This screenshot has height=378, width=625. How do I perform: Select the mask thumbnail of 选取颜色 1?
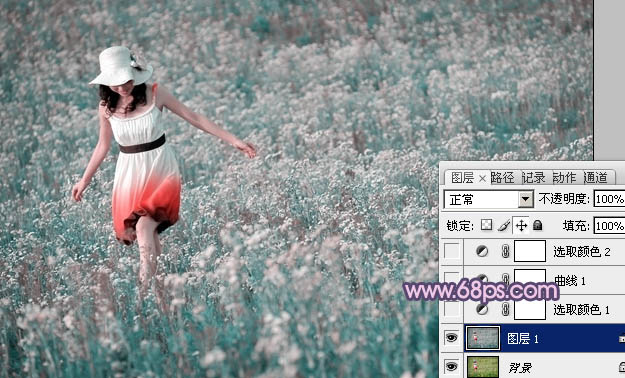click(x=530, y=309)
